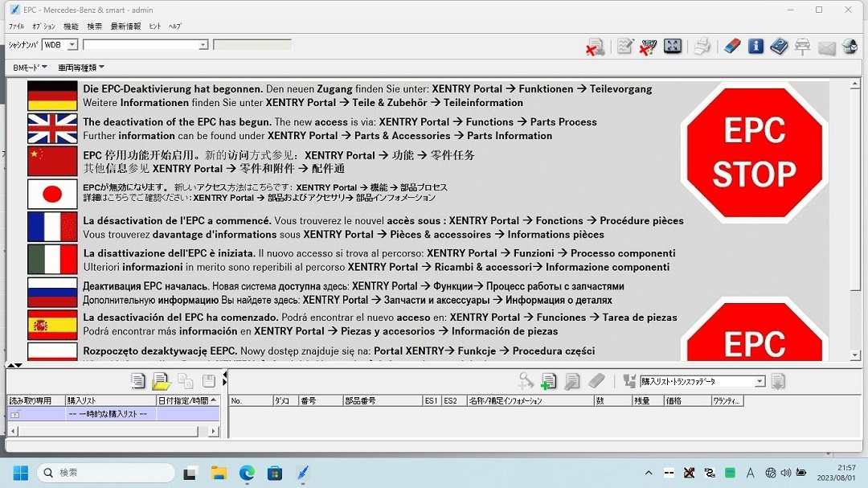This screenshot has width=868, height=488.
Task: Open the ファイル menu
Action: [x=16, y=27]
